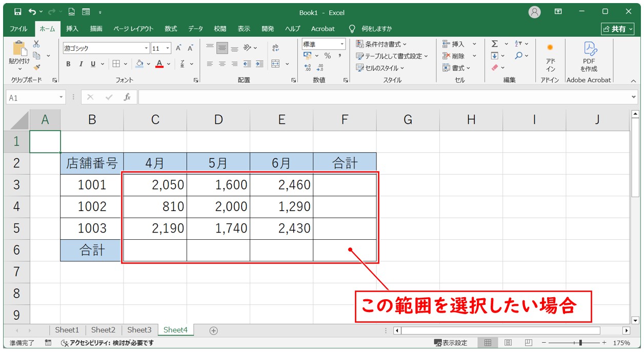Click the increase indent icon

coord(259,64)
